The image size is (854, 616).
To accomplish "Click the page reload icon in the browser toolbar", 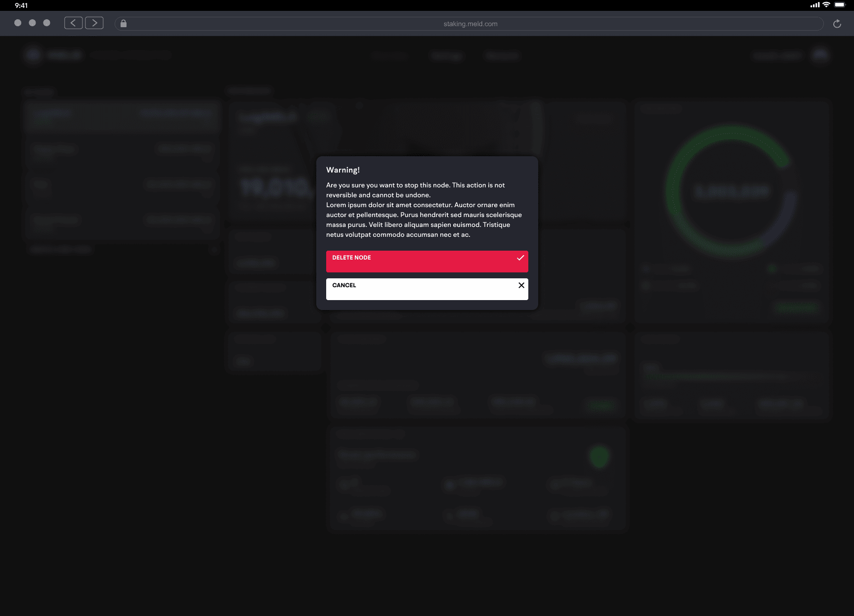I will pyautogui.click(x=837, y=23).
